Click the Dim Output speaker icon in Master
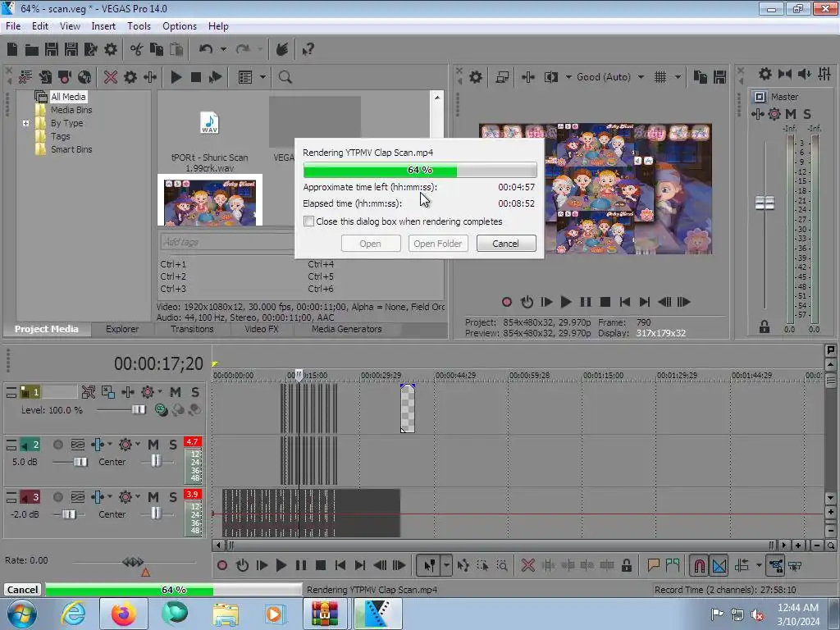 (804, 74)
